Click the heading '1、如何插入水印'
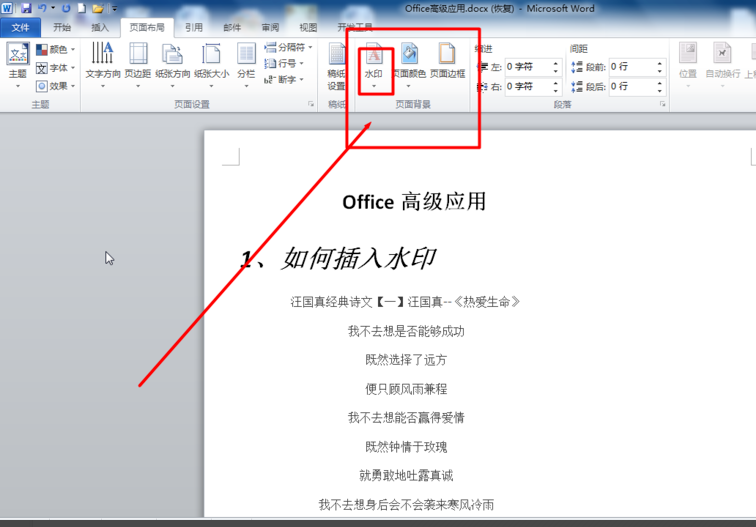 point(338,258)
